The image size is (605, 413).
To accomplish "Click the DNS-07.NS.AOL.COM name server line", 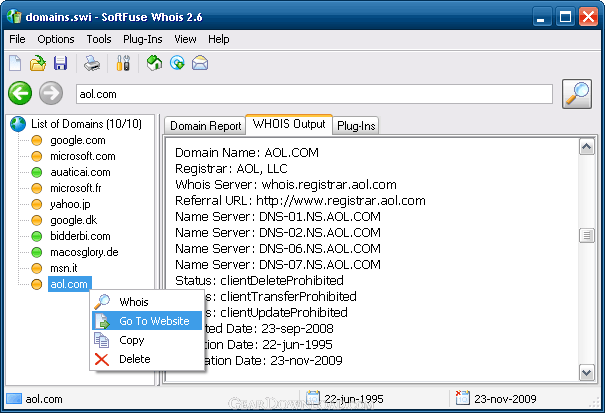I will [x=278, y=264].
